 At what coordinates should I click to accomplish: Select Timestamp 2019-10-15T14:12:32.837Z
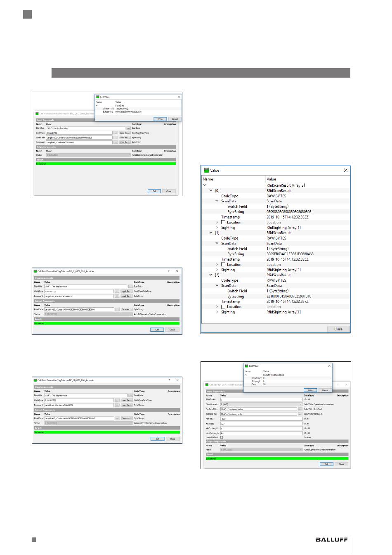click(x=287, y=301)
